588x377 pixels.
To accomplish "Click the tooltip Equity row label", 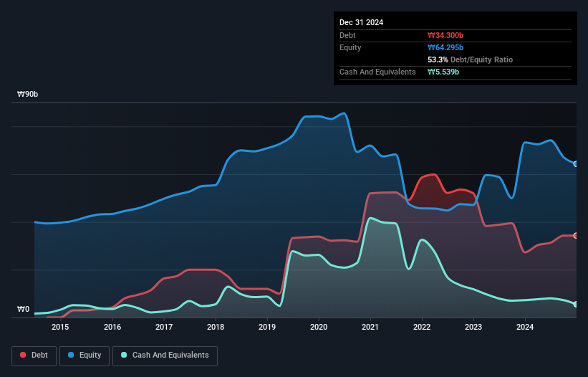I will (350, 47).
